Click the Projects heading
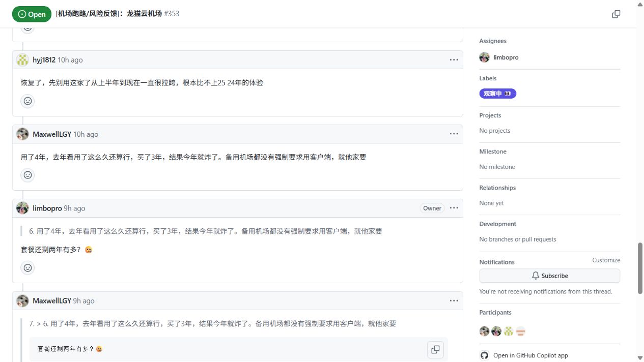Screen dimensions: 644x362 pyautogui.click(x=490, y=115)
